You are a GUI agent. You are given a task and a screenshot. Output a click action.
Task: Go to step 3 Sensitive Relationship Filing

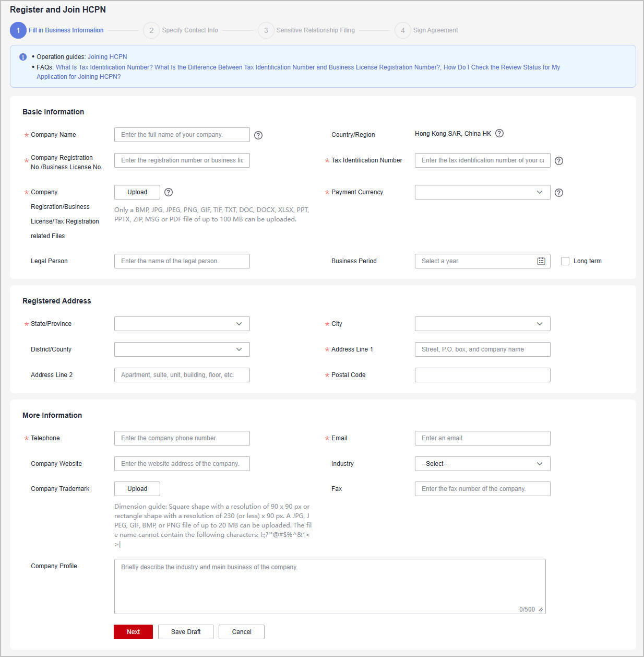(x=306, y=30)
